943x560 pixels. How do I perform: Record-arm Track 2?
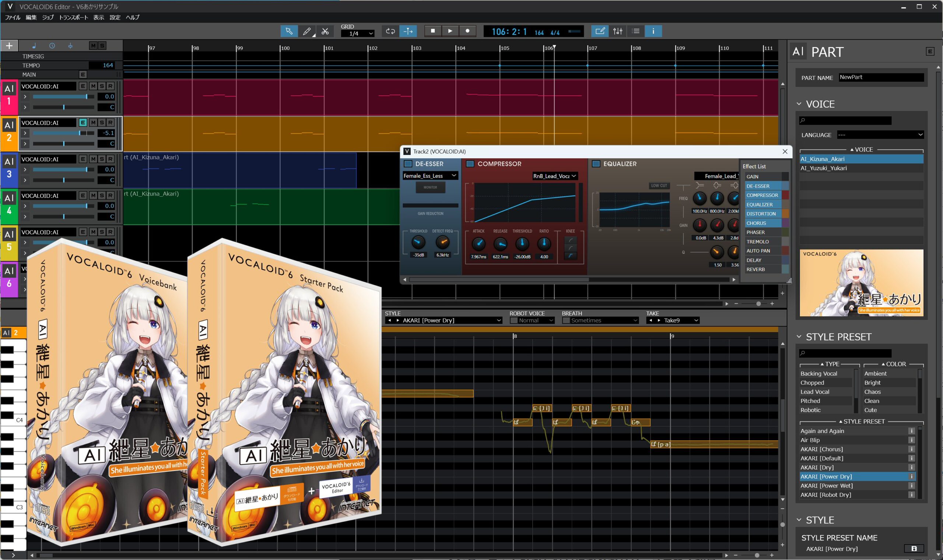coord(110,123)
